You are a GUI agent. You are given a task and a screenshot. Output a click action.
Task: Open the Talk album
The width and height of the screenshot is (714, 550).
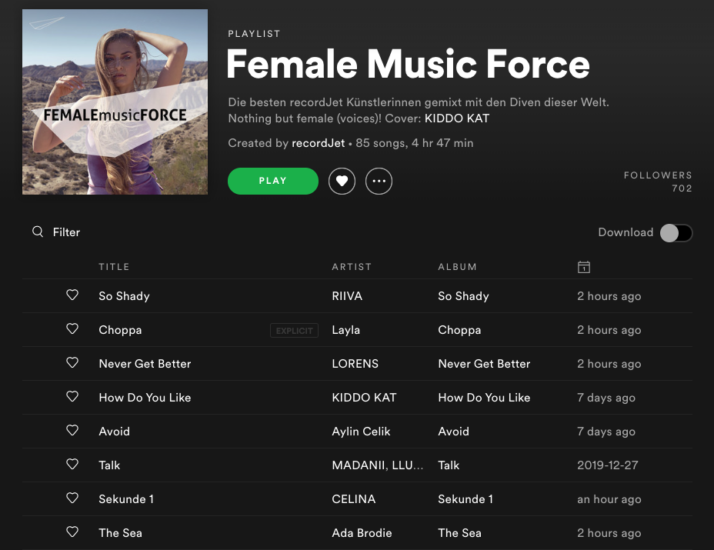click(449, 465)
